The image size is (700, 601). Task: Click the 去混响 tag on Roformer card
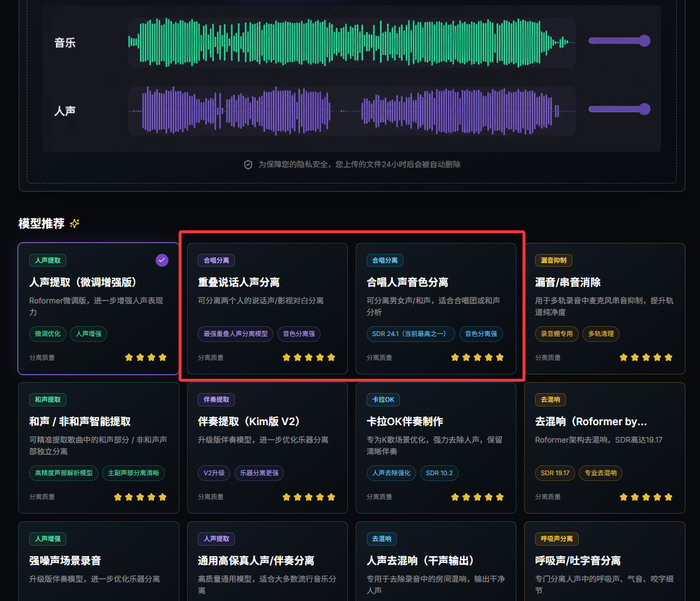(x=550, y=400)
